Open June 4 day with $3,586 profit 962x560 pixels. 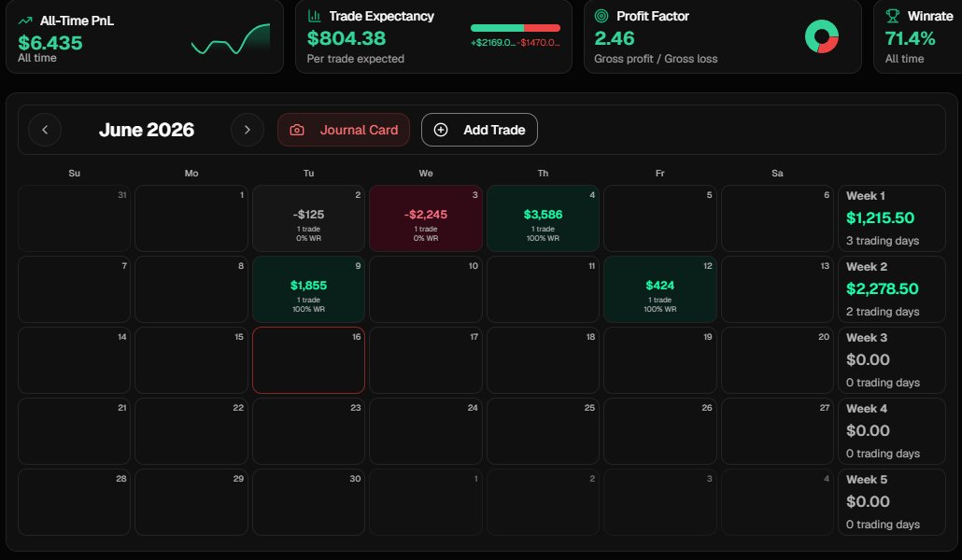[x=543, y=218]
